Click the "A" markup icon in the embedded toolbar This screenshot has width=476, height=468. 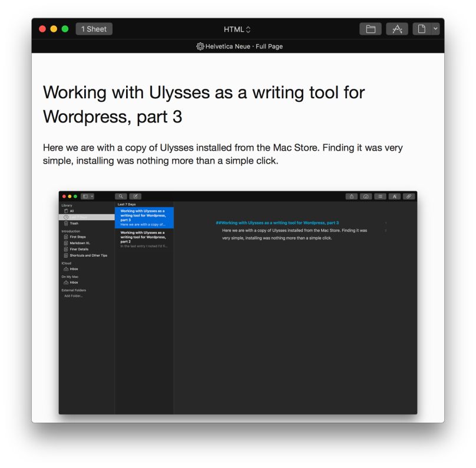[x=394, y=197]
